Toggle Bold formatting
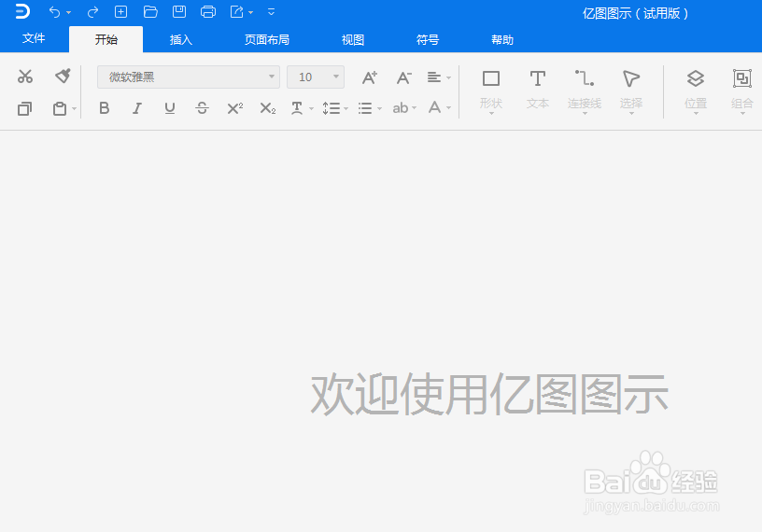The height and width of the screenshot is (532, 762). pos(104,108)
